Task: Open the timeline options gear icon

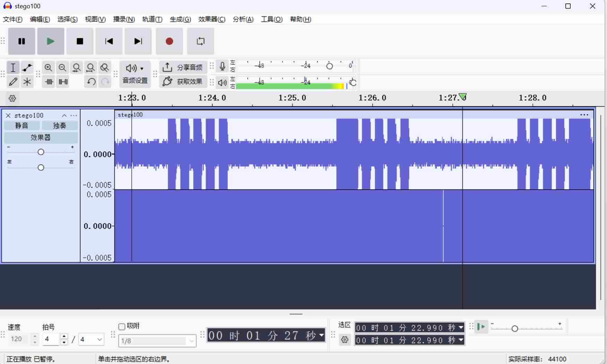Action: (12, 99)
